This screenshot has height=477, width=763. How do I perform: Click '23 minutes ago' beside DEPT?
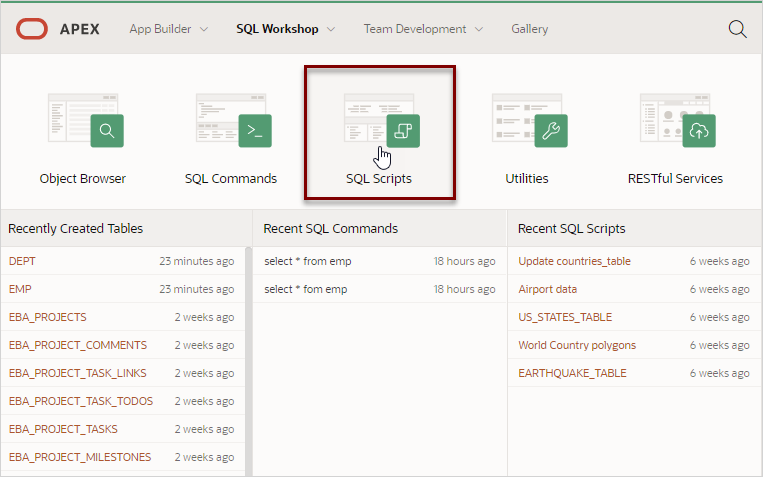(x=197, y=261)
